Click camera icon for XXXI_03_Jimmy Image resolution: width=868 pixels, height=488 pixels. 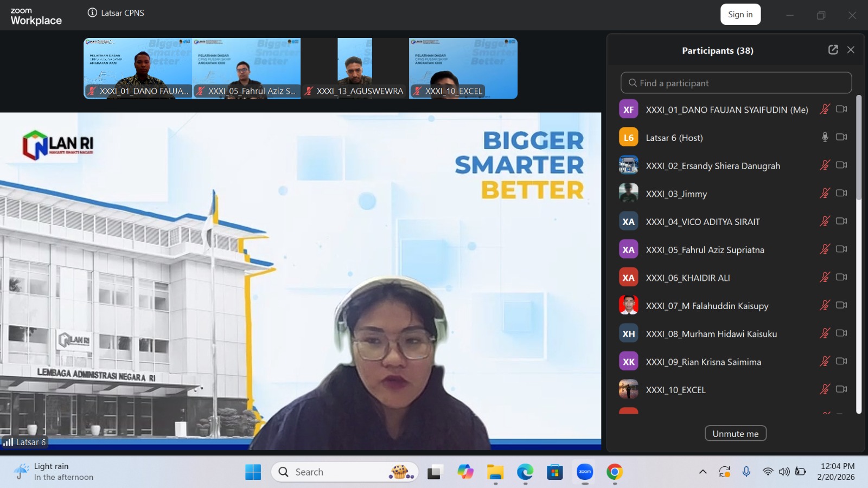pyautogui.click(x=841, y=193)
